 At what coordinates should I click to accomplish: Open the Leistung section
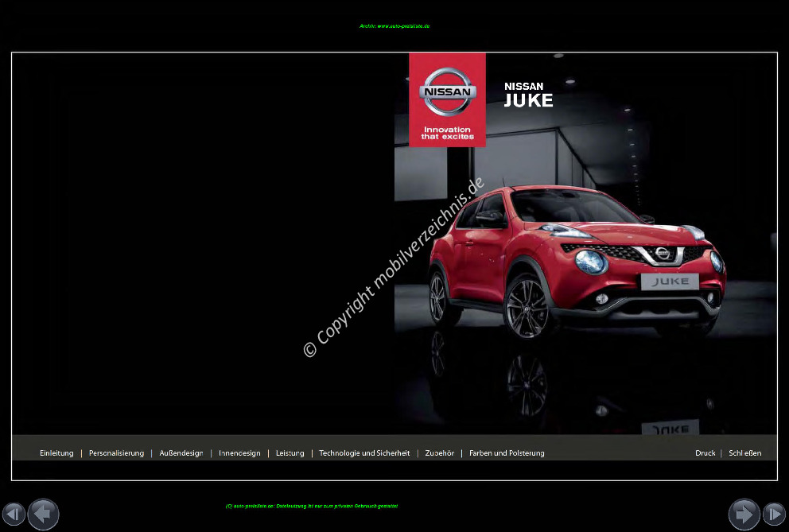click(x=290, y=453)
